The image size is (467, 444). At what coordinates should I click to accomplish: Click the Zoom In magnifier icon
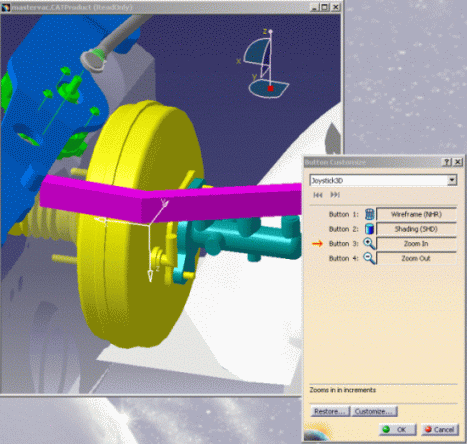coord(369,244)
